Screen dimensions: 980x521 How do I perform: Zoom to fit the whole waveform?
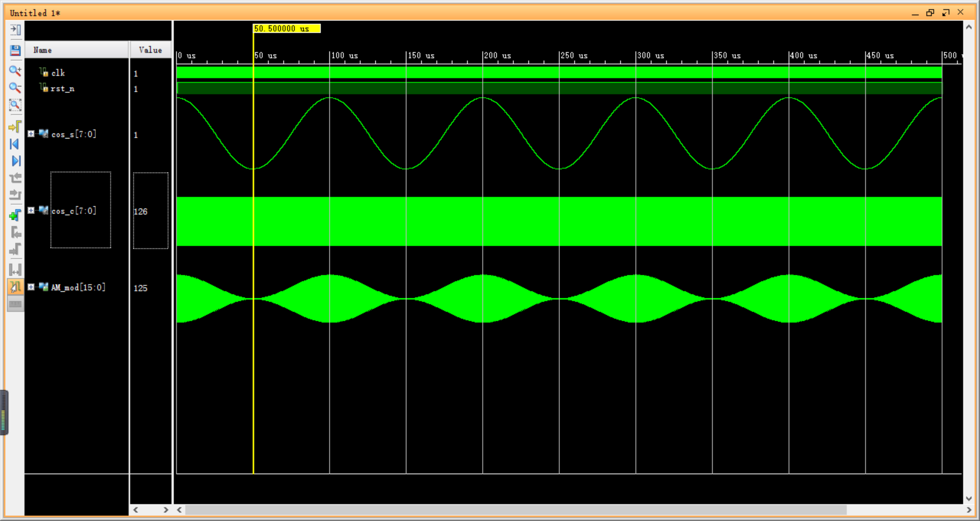pyautogui.click(x=15, y=105)
